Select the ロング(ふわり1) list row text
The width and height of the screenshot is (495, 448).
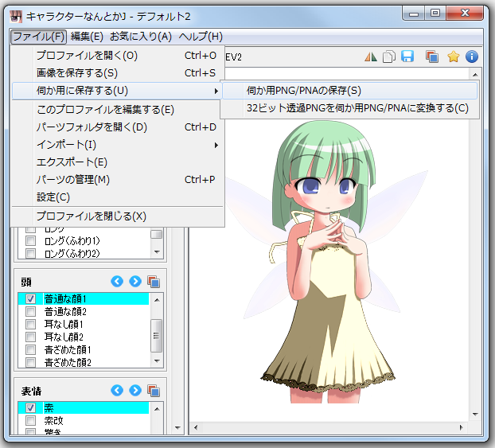coord(72,241)
